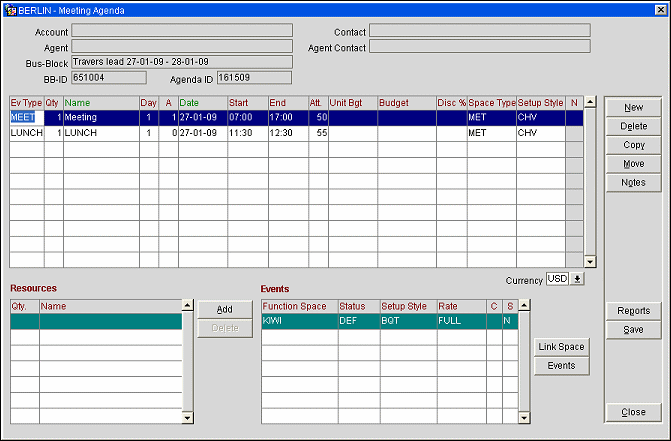Click the Date column header

[x=202, y=103]
